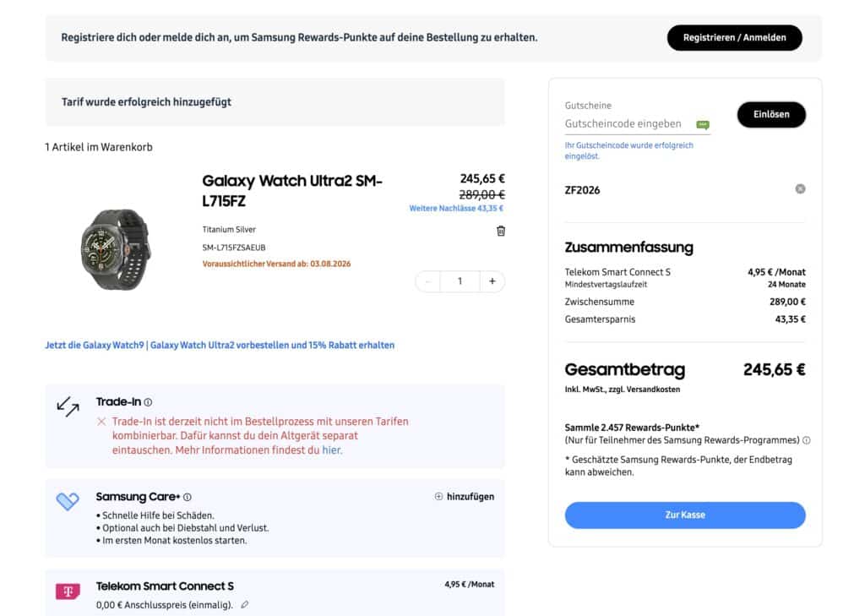Decrease the item quantity with minus
Screen dimensions: 865x616
(427, 281)
